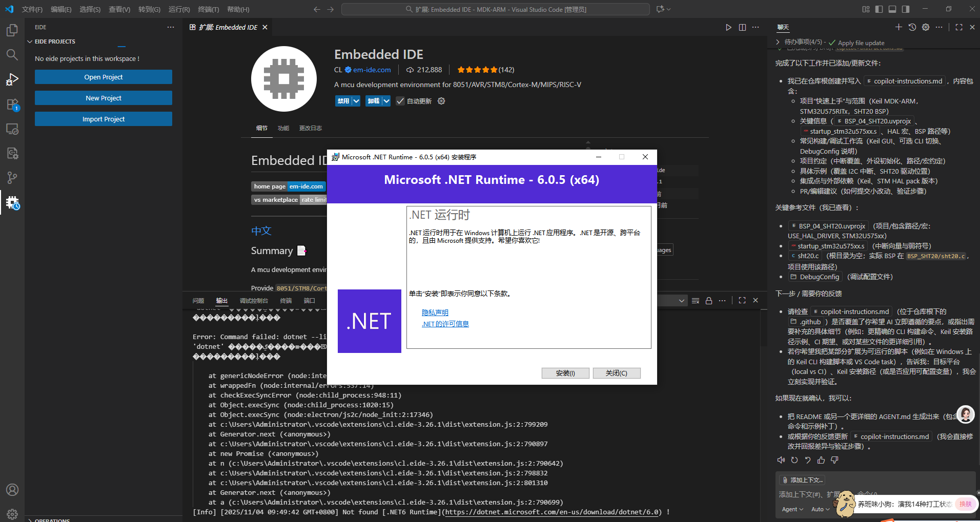Collapse the EIDE PROJECTS section
980x522 pixels.
point(30,41)
